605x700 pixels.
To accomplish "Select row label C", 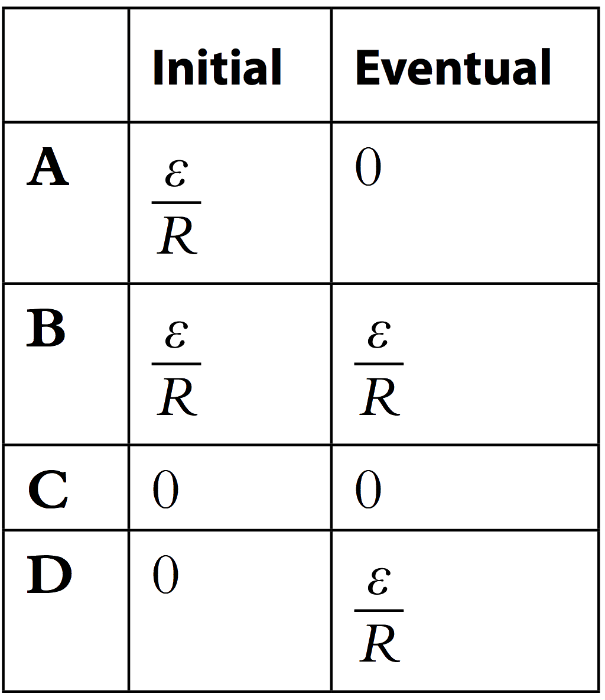I will [48, 490].
